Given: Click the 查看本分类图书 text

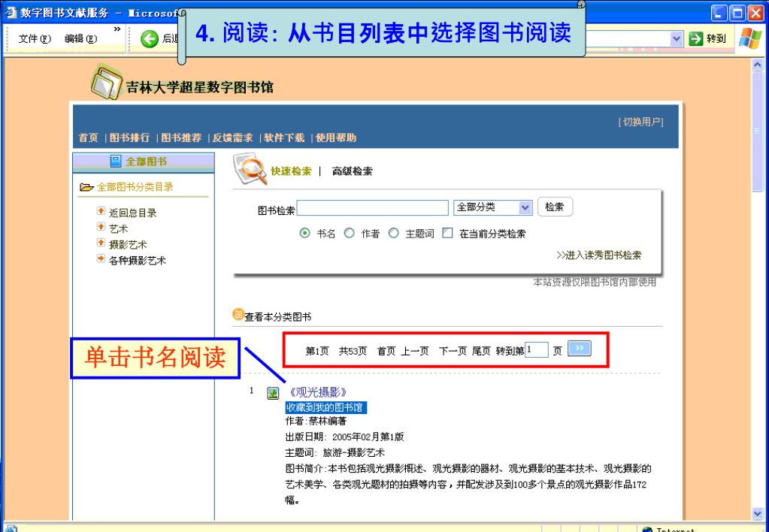Looking at the screenshot, I should coord(278,317).
